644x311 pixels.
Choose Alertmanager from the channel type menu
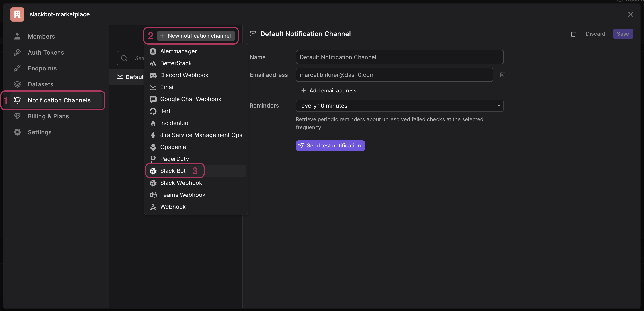tap(196, 51)
